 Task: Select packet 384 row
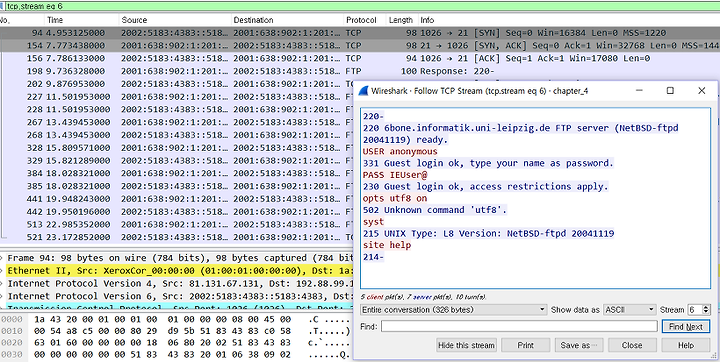tap(176, 173)
